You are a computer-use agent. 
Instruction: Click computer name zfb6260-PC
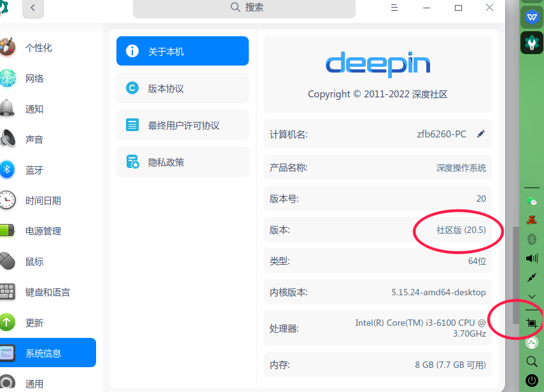tap(442, 134)
